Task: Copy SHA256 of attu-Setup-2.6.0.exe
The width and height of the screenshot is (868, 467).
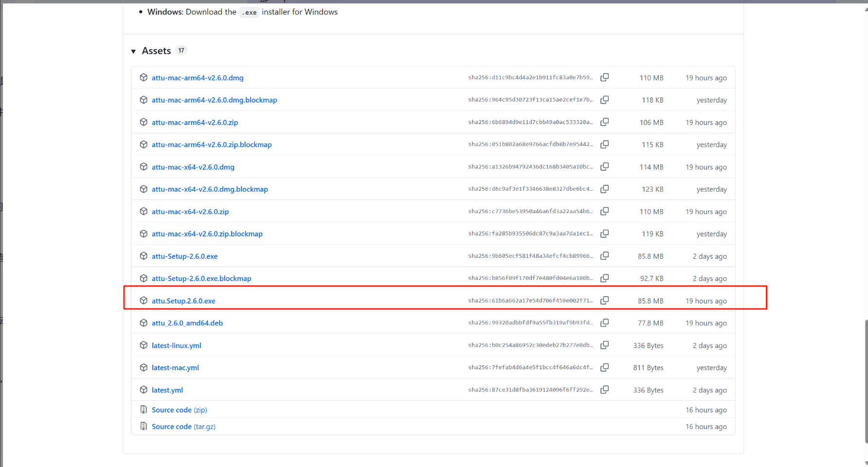Action: pyautogui.click(x=604, y=256)
